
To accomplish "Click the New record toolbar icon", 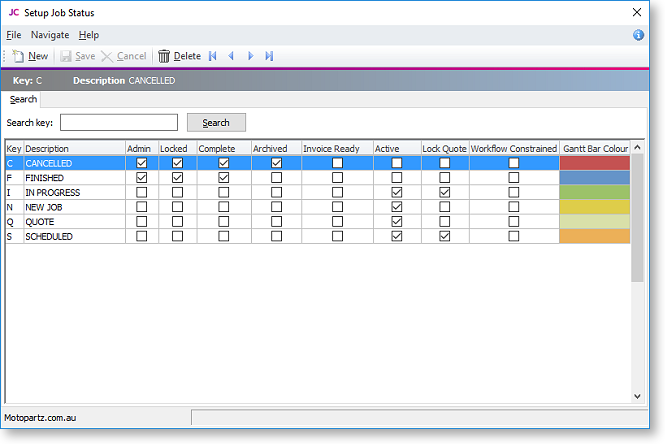I will [x=19, y=56].
